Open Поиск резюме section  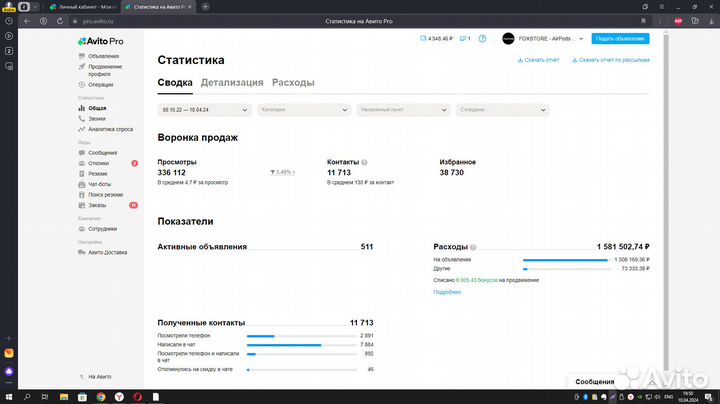click(x=105, y=195)
